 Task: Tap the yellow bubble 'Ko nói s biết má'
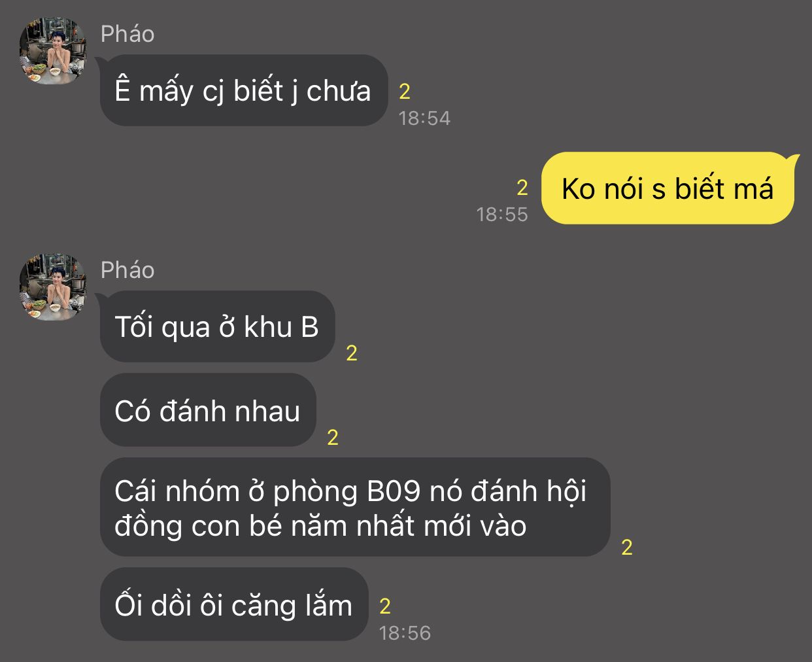pos(668,188)
